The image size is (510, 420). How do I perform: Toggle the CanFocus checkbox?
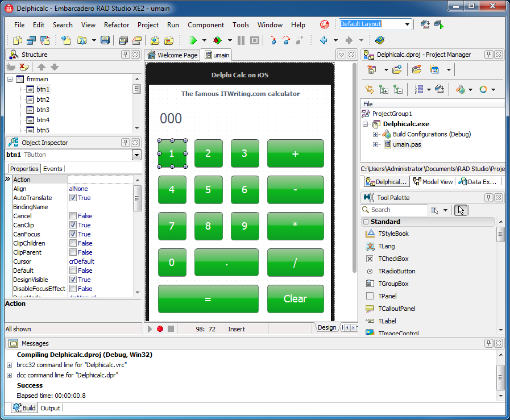pos(73,234)
